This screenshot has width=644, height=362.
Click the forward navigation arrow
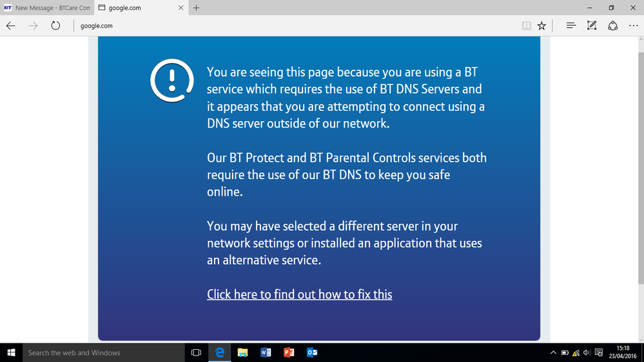(33, 26)
